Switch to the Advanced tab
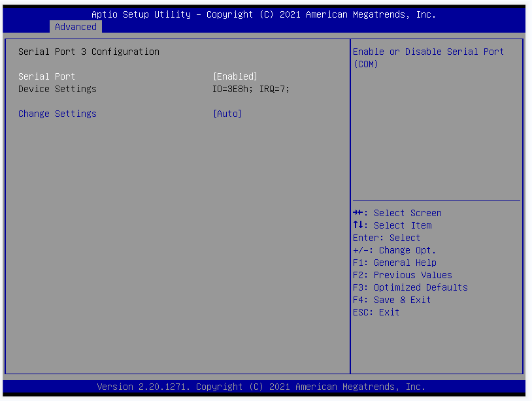 (x=76, y=27)
